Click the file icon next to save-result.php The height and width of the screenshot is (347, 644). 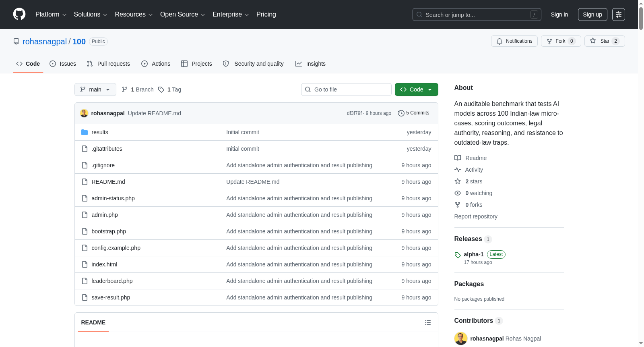click(x=85, y=297)
